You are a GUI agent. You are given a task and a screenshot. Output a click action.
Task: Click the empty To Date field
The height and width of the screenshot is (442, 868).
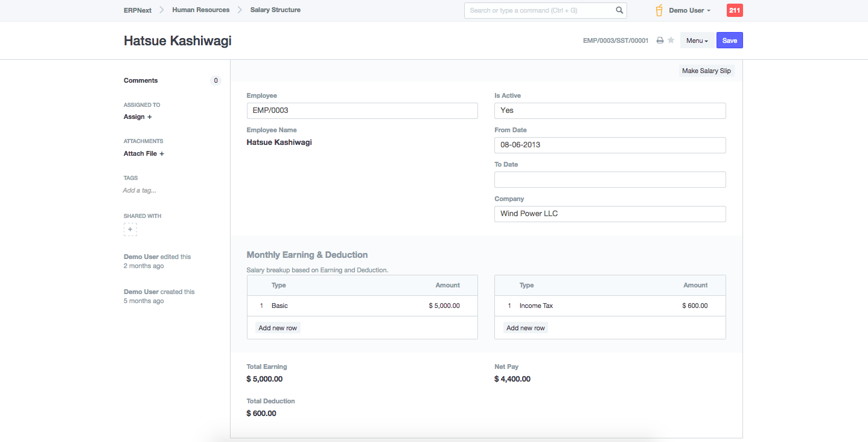(610, 179)
